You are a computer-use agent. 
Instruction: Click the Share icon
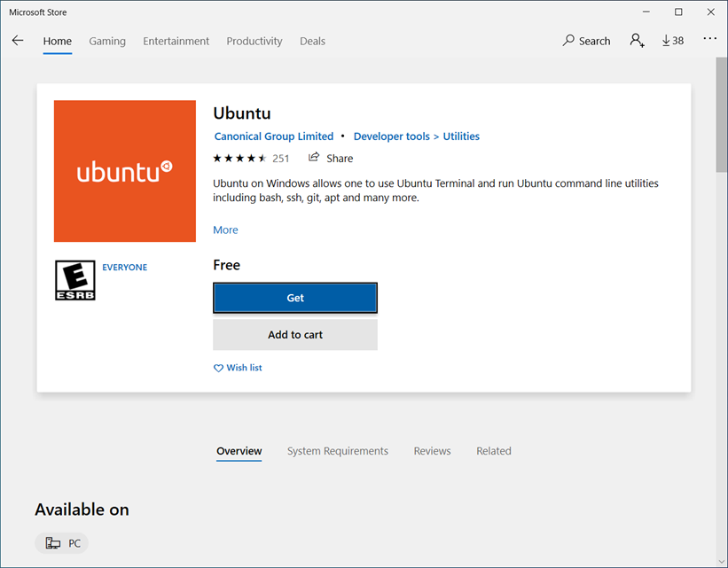coord(314,158)
